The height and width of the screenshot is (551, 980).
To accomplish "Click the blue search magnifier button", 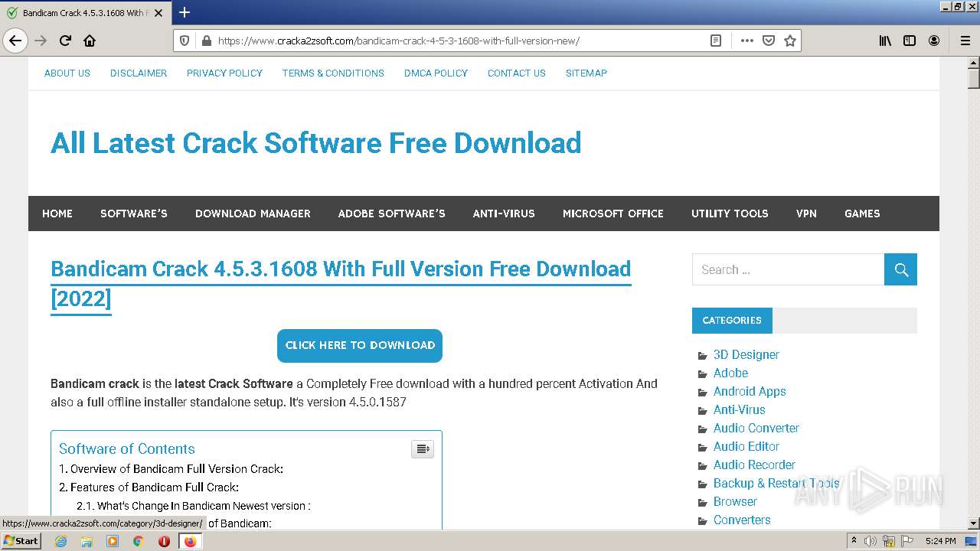I will 900,269.
